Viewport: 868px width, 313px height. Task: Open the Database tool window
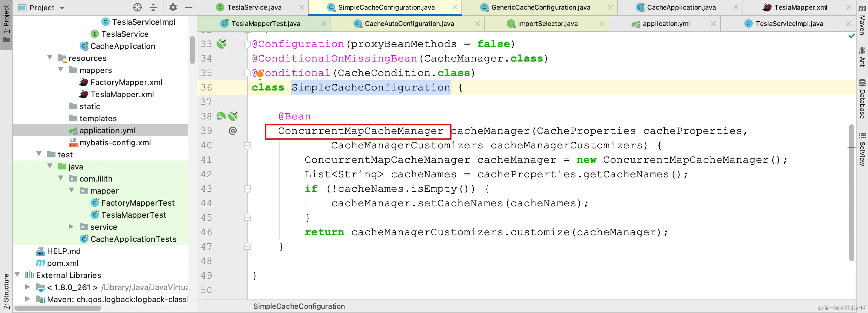pyautogui.click(x=862, y=99)
